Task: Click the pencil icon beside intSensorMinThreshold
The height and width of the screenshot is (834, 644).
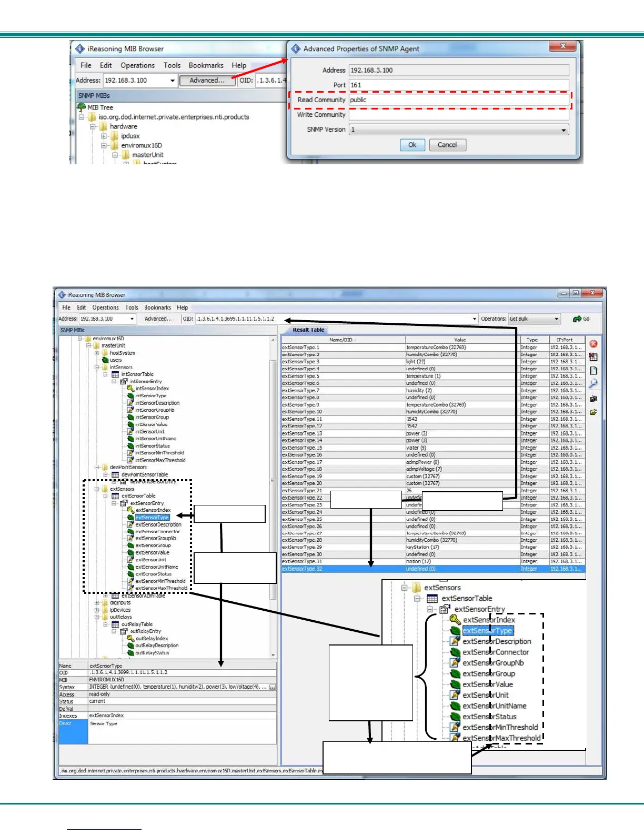Action: (x=131, y=453)
